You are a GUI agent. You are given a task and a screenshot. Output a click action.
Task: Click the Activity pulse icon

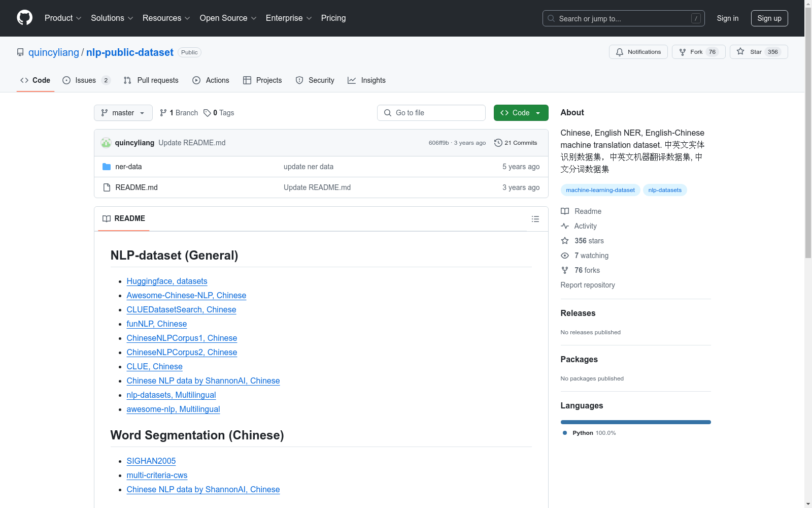[565, 226]
